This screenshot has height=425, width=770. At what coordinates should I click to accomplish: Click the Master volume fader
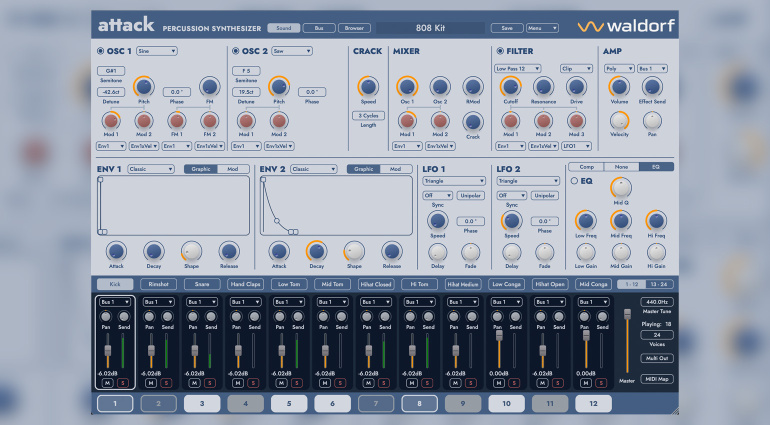pos(627,315)
